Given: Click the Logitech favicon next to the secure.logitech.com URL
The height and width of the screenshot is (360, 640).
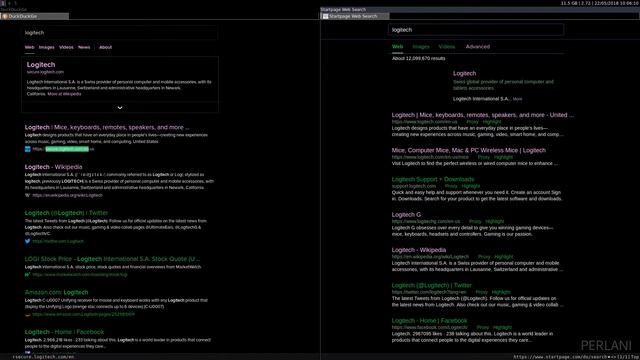Looking at the screenshot, I should pyautogui.click(x=27, y=149).
